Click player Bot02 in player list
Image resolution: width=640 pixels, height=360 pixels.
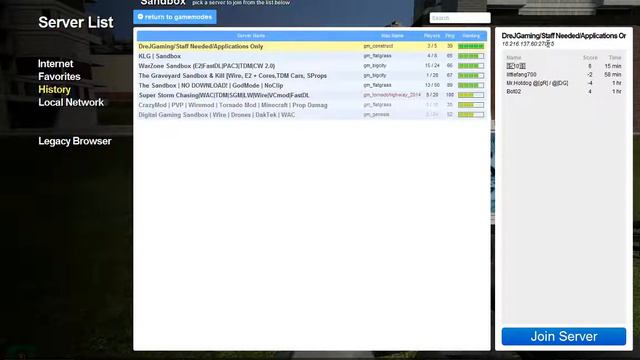click(513, 91)
